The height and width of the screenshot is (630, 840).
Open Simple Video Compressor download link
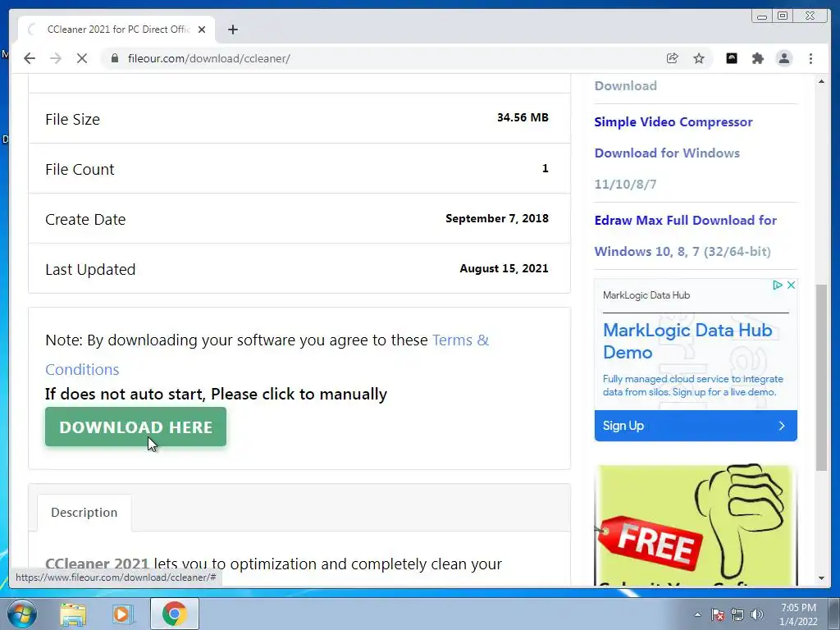[673, 153]
